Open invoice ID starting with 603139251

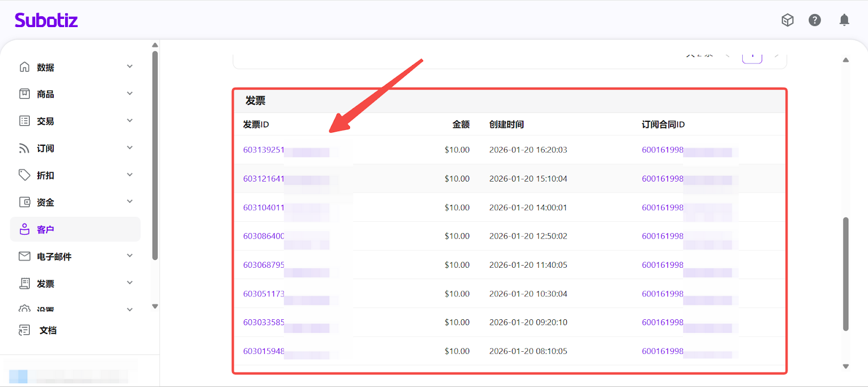[264, 150]
